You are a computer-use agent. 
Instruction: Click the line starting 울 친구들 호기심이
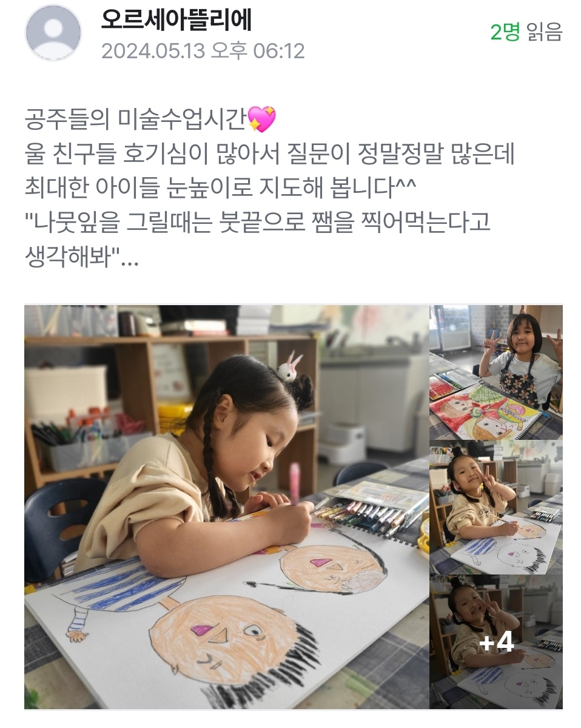pyautogui.click(x=269, y=154)
